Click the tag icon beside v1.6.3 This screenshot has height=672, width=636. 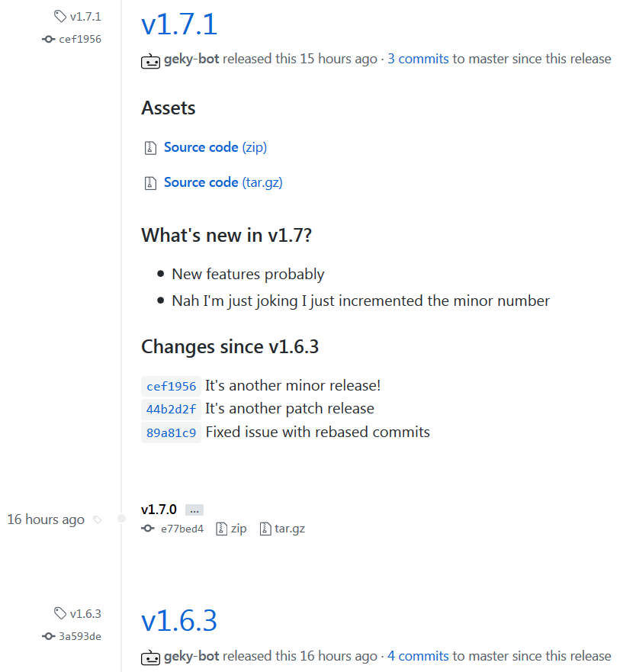59,613
